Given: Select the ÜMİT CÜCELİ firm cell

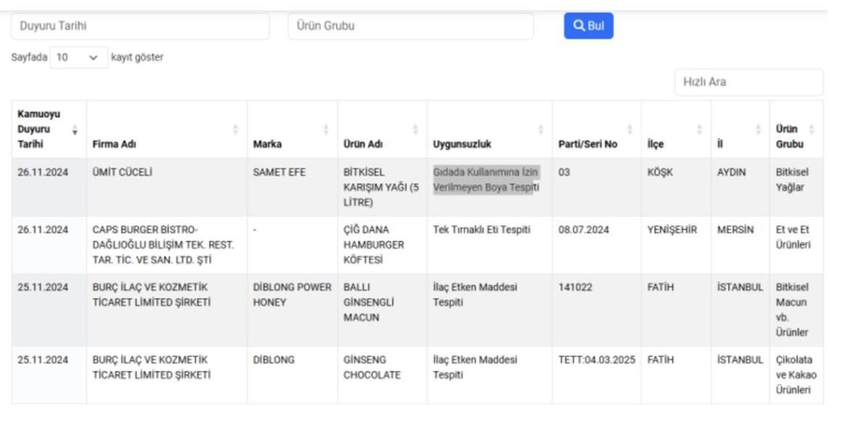Looking at the screenshot, I should click(122, 172).
